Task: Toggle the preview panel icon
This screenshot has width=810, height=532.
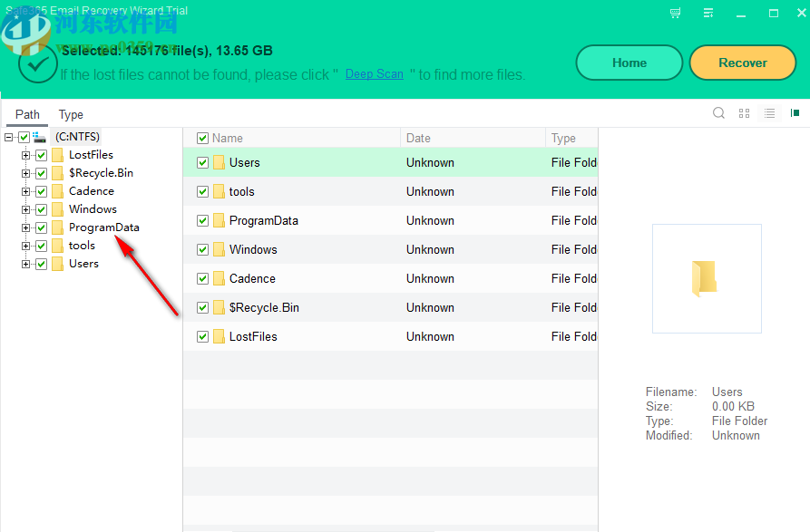Action: click(795, 112)
